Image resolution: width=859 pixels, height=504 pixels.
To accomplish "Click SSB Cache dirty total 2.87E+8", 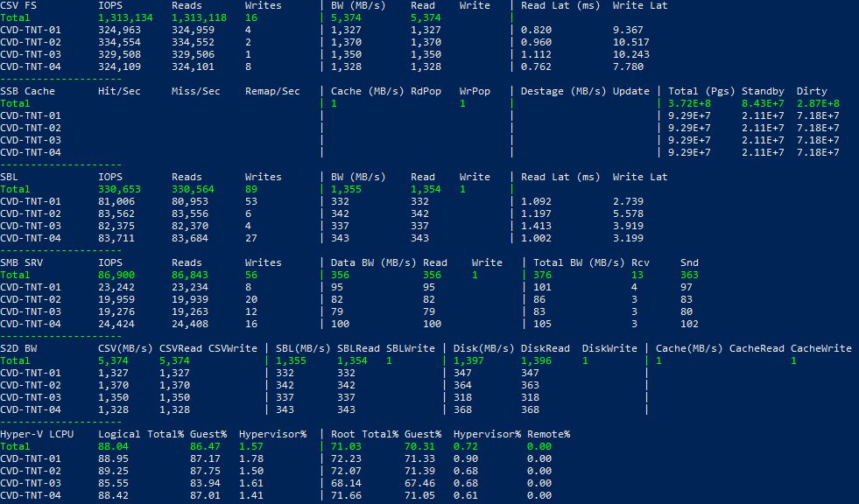I will (818, 103).
